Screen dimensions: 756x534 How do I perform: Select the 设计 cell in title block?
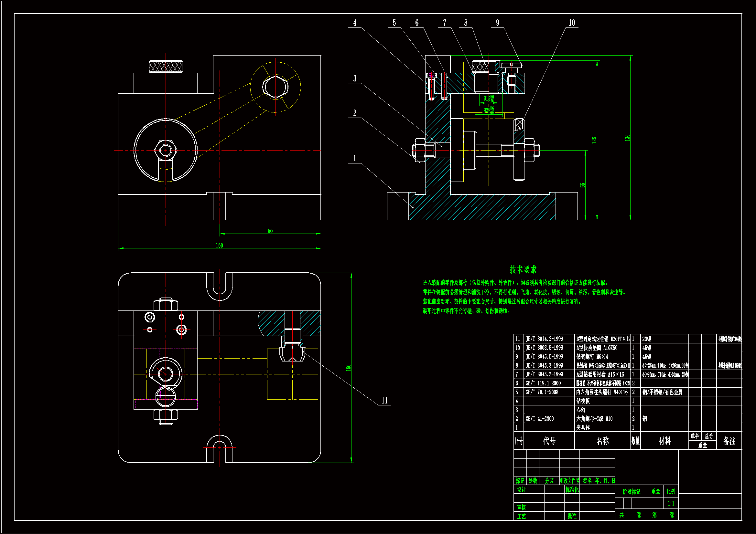click(x=521, y=490)
